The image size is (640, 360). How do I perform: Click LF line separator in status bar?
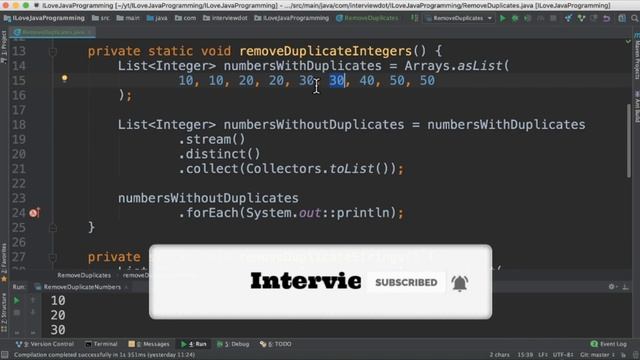coord(543,355)
